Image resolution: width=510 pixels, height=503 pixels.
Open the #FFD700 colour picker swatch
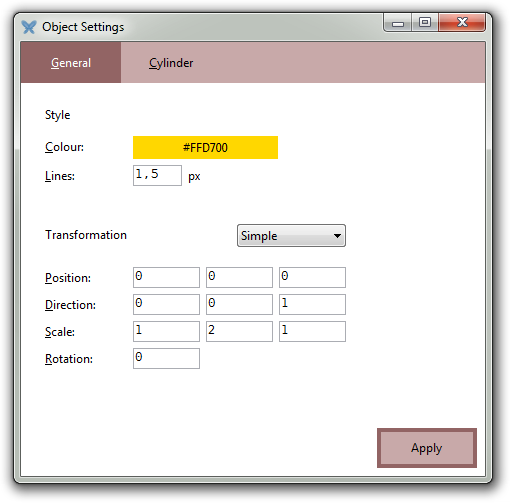(x=205, y=147)
